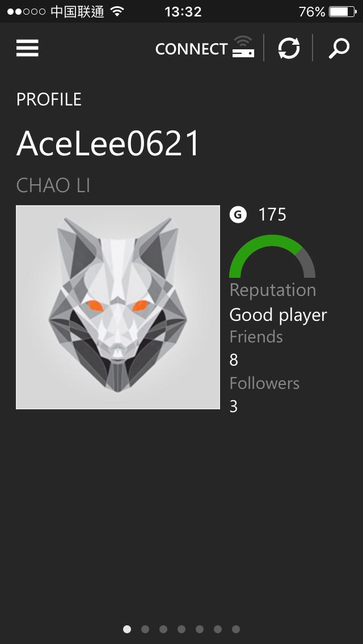Viewport: 363px width, 644px height.
Task: Tap the Gamerscore value 175
Action: 272,215
